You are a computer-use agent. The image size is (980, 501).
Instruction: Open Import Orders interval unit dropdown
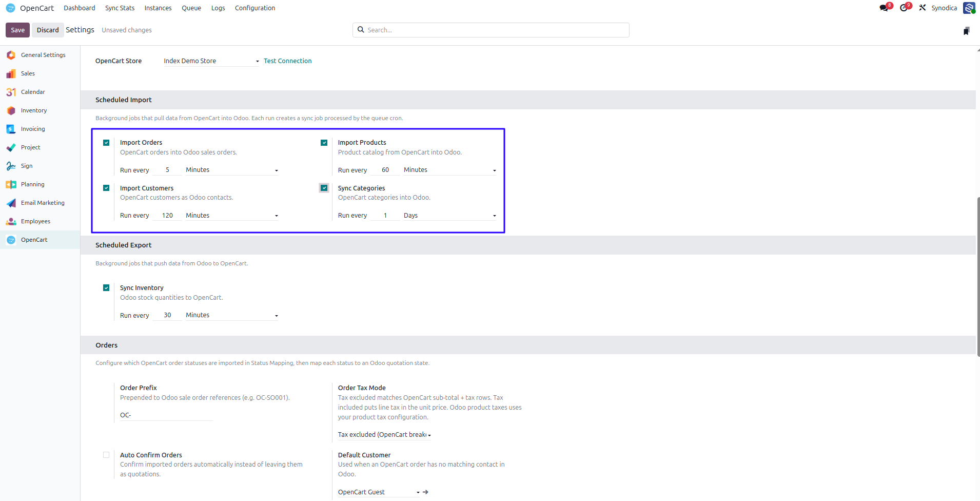[232, 170]
